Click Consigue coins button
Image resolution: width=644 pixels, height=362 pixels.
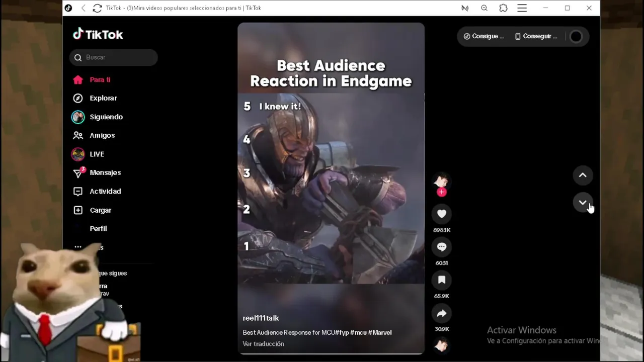pos(484,36)
